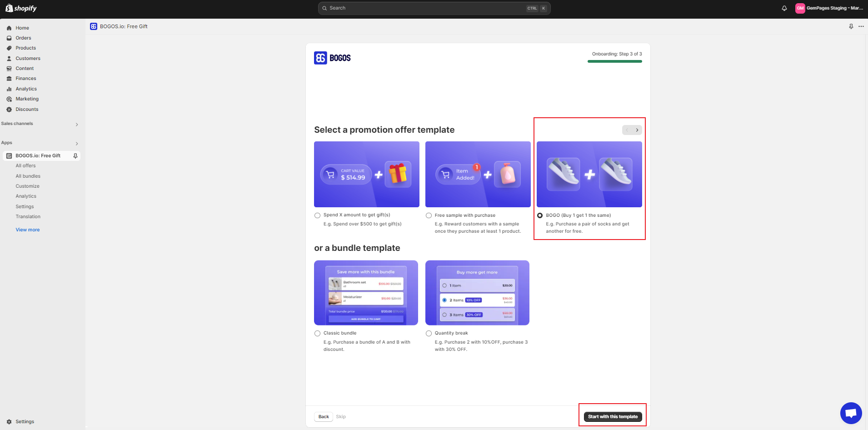Click Start with this template

click(612, 416)
